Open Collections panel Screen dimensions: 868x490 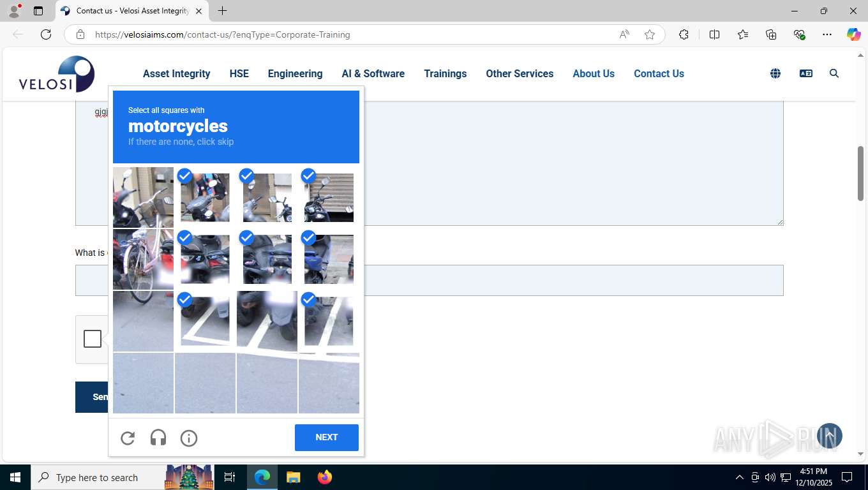click(771, 34)
